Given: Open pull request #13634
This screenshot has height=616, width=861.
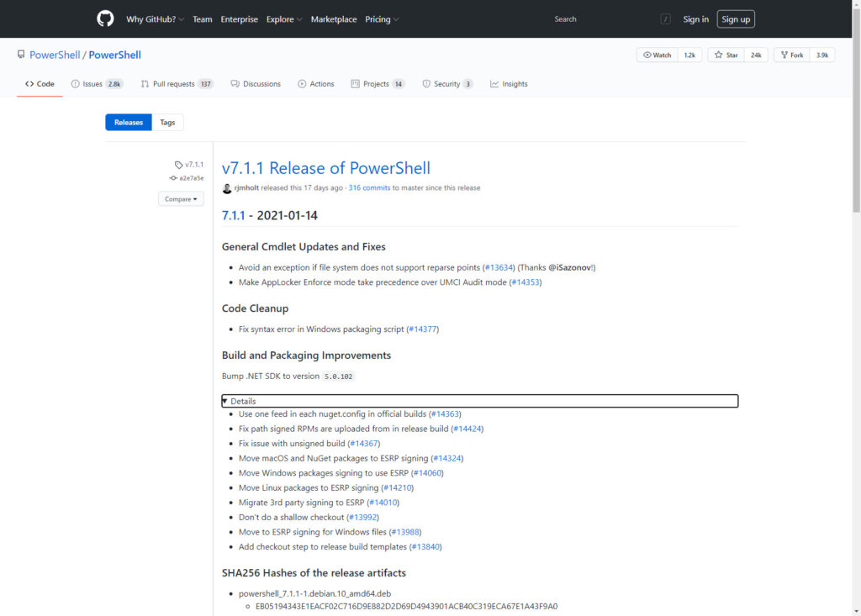Looking at the screenshot, I should (499, 267).
